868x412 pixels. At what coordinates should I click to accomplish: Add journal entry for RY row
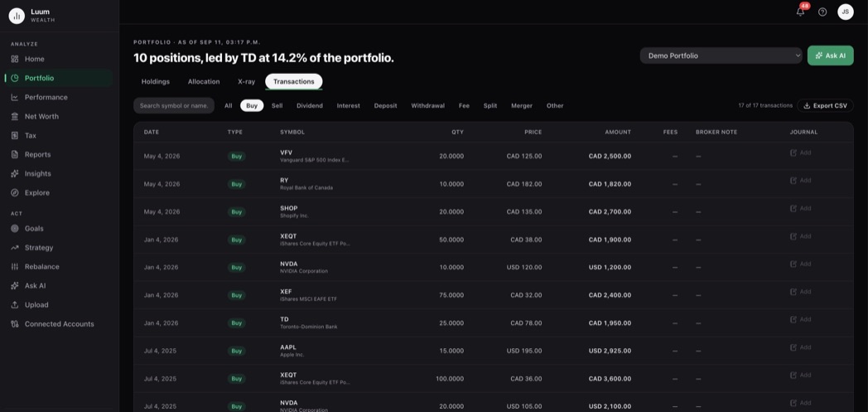click(800, 180)
